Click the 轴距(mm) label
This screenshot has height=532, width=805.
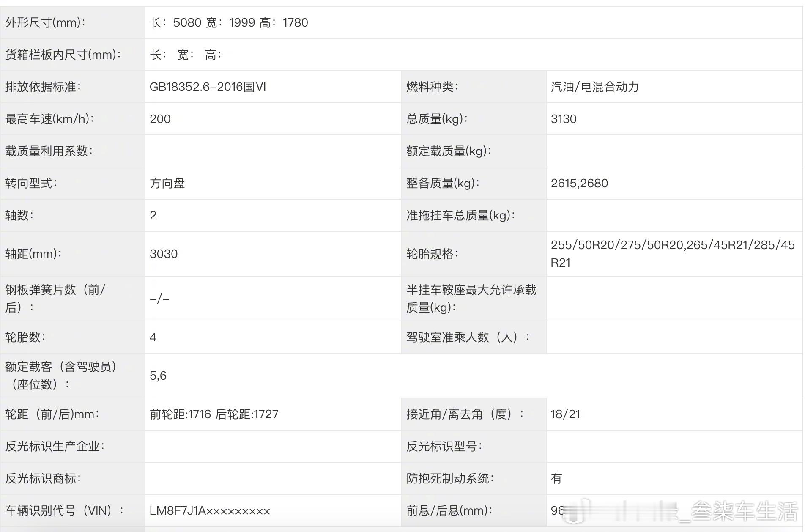tap(33, 254)
